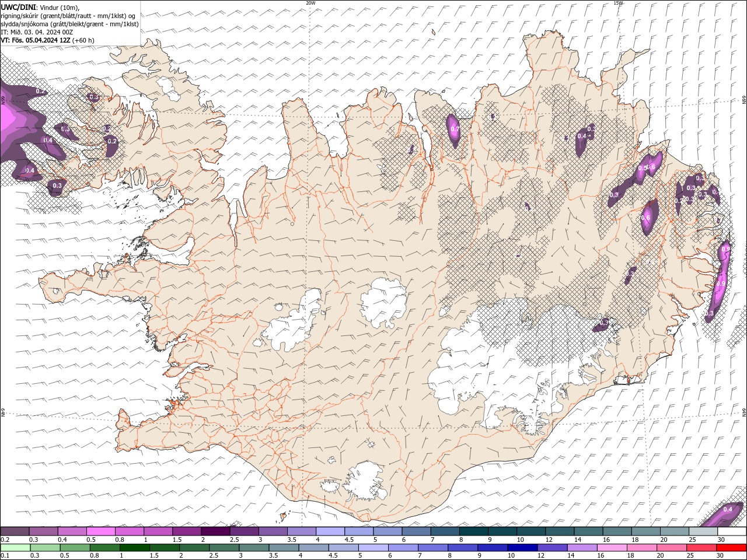747x560 pixels.
Task: Click the Hofsjökull glacier in central Iceland
Action: (x=384, y=303)
